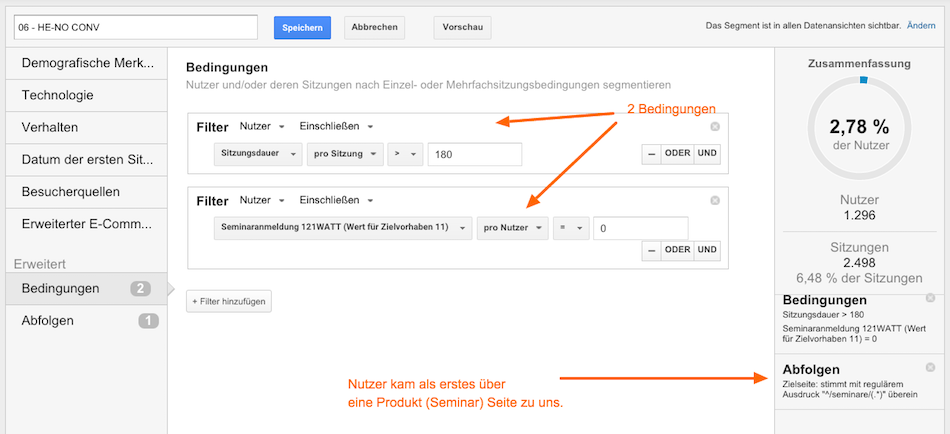The width and height of the screenshot is (950, 434).
Task: Click the value field containing 180
Action: click(x=474, y=154)
